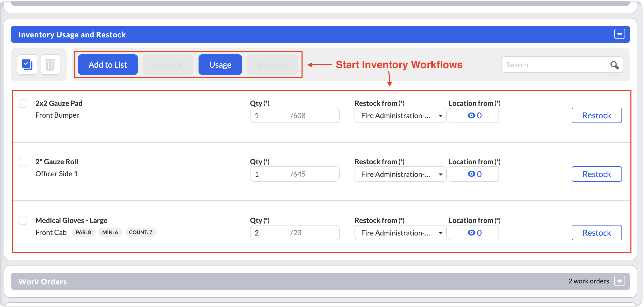
Task: Click the trash delete icon
Action: click(x=50, y=65)
